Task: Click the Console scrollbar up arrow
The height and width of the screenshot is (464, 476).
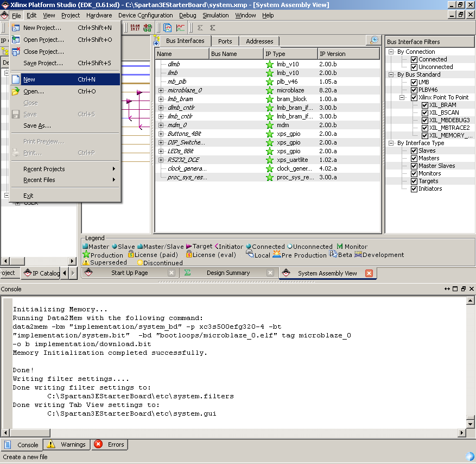Action: (470, 301)
